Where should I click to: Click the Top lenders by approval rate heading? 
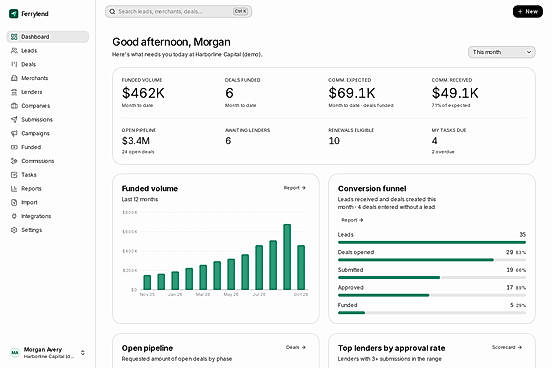pos(391,348)
